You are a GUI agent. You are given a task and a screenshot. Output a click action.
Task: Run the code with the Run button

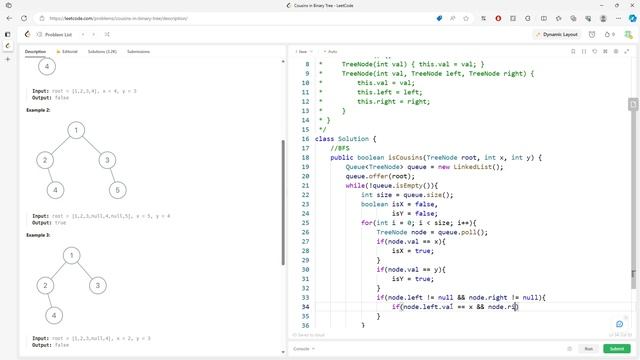[589, 349]
